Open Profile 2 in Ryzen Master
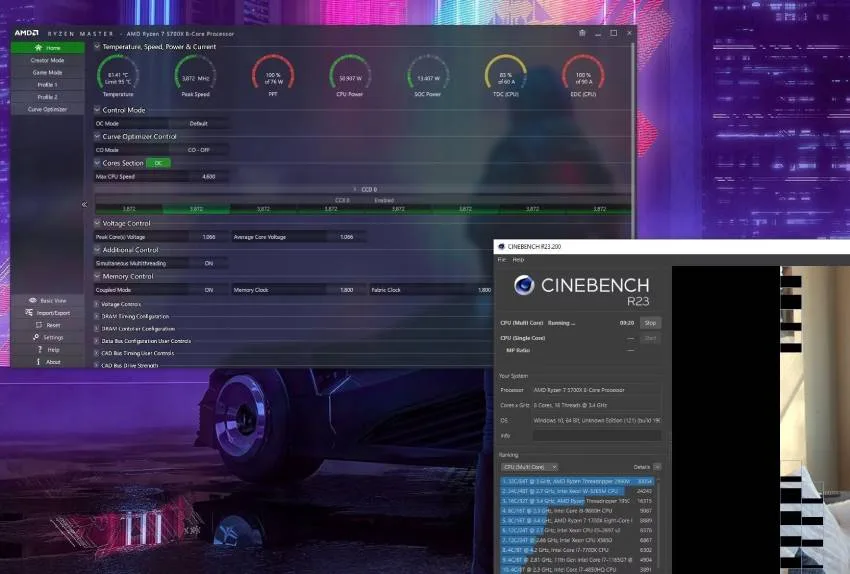Viewport: 850px width, 574px height. [48, 97]
